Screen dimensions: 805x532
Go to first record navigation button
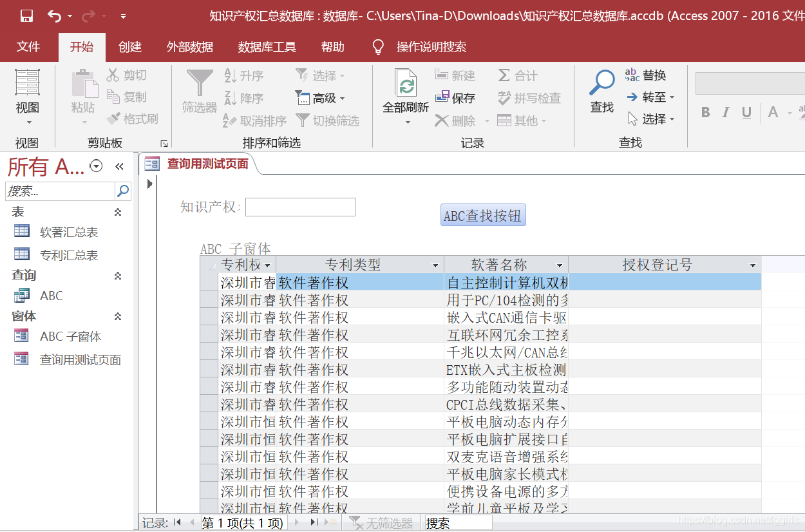(177, 523)
